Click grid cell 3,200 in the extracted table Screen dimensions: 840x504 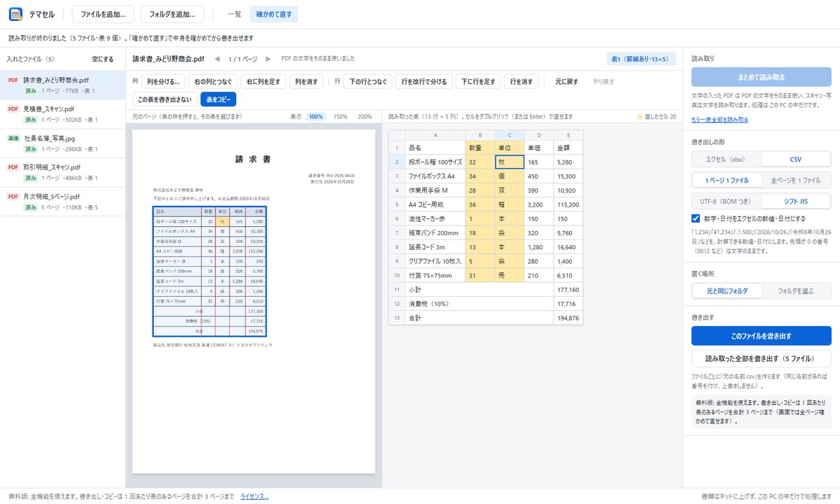pos(538,204)
